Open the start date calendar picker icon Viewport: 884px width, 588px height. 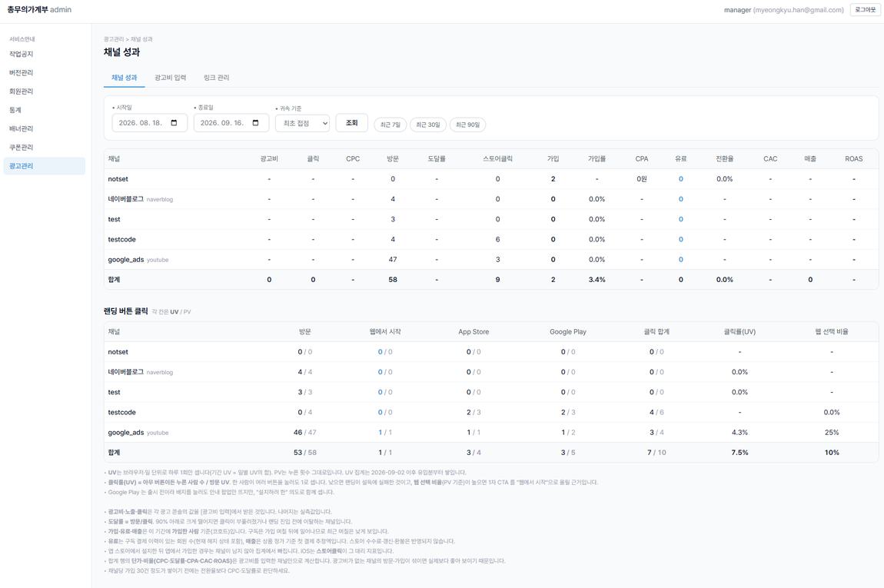click(174, 123)
